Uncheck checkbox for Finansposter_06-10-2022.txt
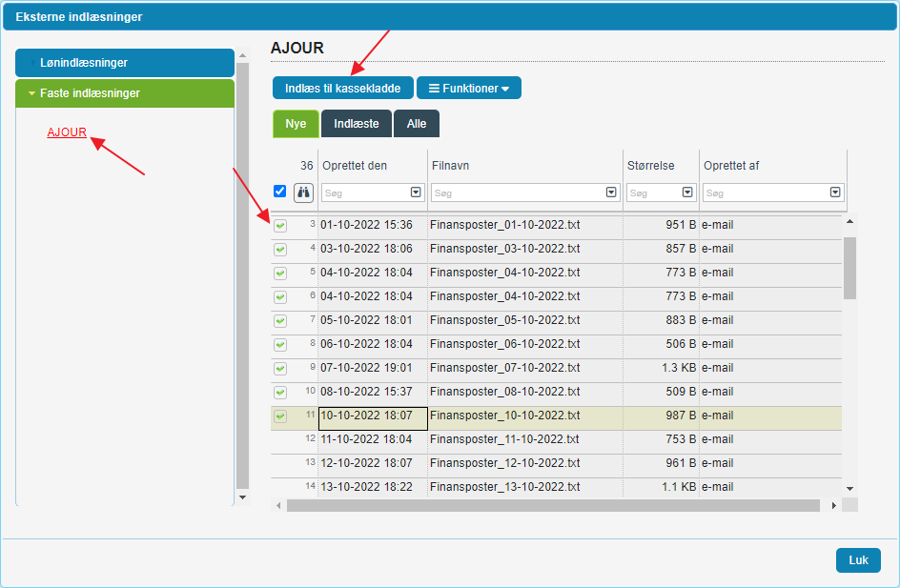Viewport: 900px width, 588px height. [x=280, y=345]
